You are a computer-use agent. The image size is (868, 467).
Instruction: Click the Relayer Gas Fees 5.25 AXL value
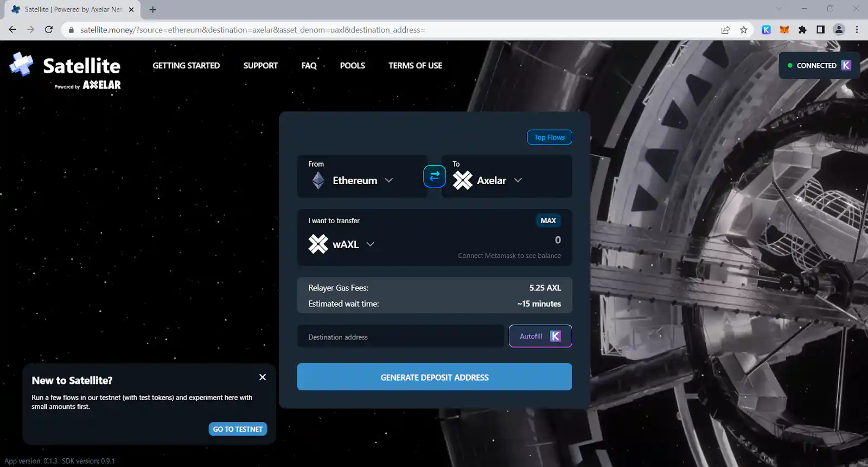click(545, 288)
